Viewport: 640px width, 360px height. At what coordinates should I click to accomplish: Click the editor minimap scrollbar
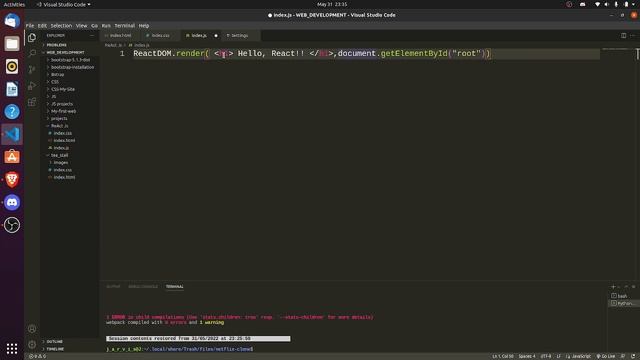[x=637, y=53]
